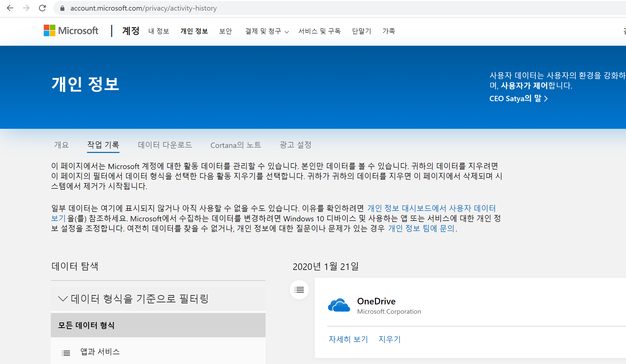Click the padlock site info icon
Image resolution: width=626 pixels, height=364 pixels.
pos(62,8)
